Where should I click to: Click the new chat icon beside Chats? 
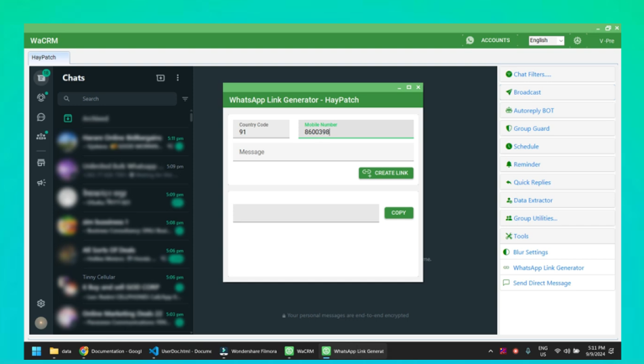pyautogui.click(x=160, y=78)
